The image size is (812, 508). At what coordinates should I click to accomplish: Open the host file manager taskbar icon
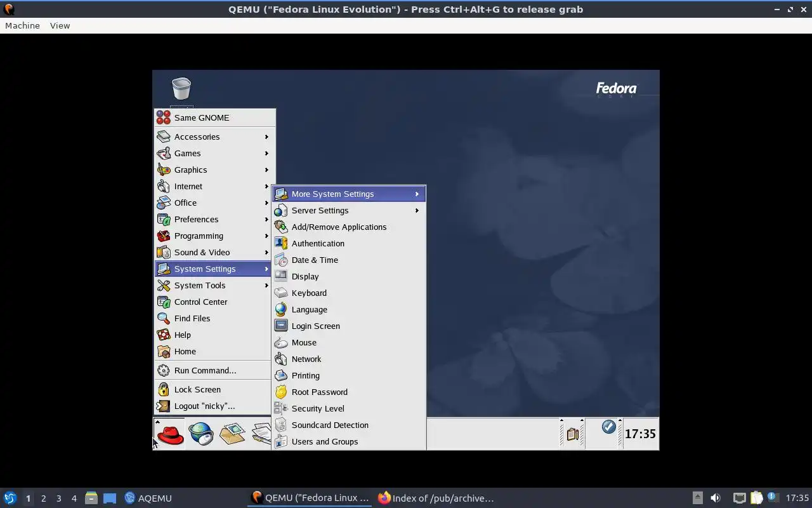pyautogui.click(x=91, y=498)
